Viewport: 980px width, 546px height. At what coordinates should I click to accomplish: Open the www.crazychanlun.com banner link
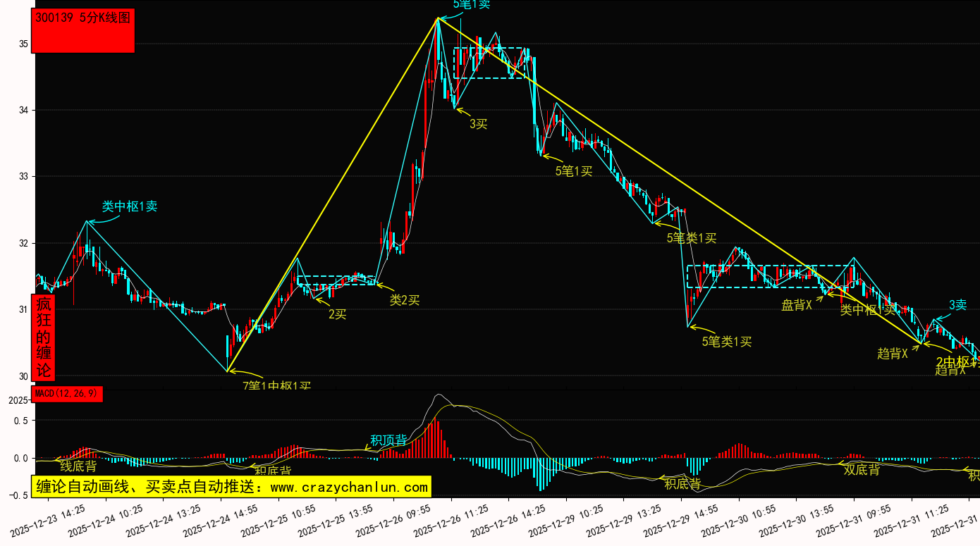[231, 487]
